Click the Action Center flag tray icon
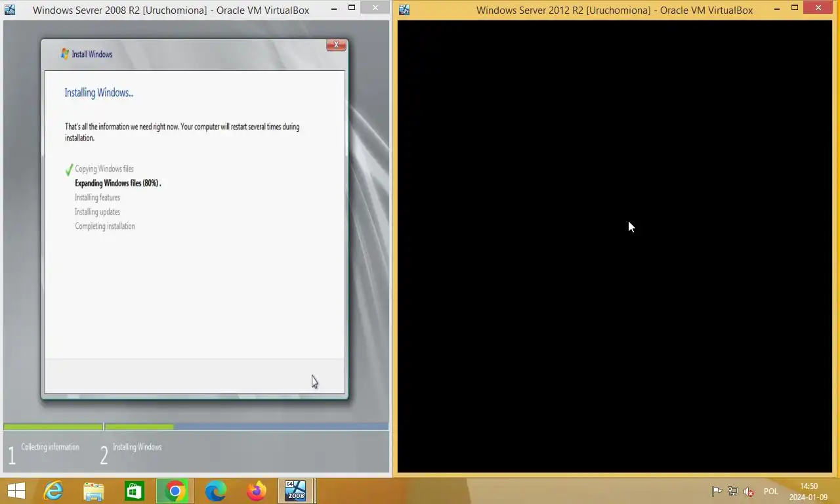840x504 pixels. [717, 492]
